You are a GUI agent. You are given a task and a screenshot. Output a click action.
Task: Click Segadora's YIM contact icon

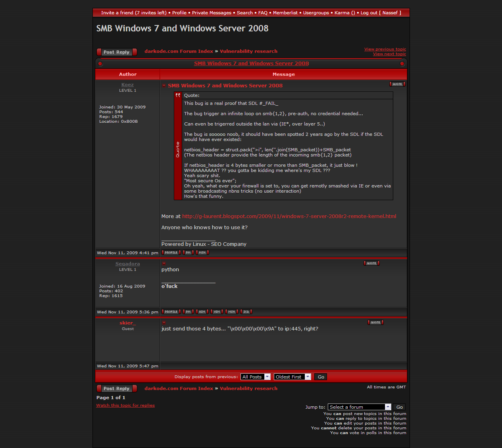click(217, 312)
